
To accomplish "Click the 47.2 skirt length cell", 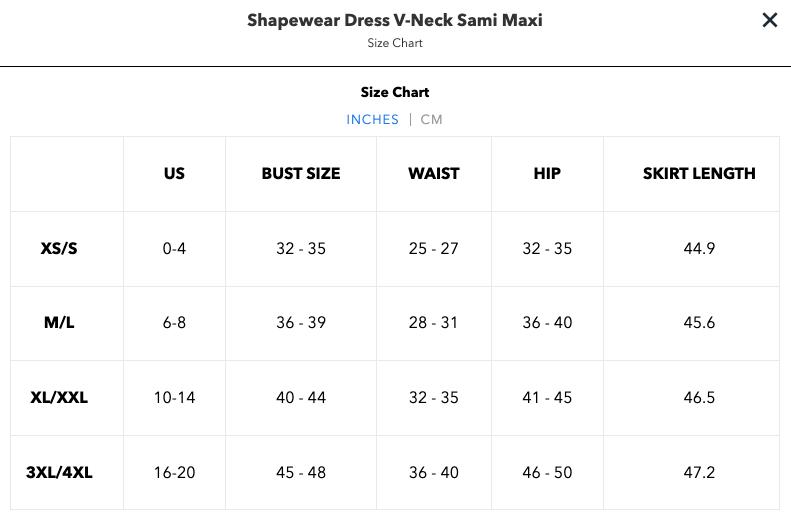I will [x=699, y=473].
